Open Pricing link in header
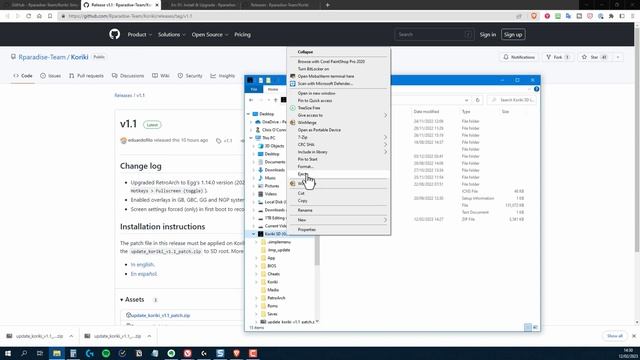The image size is (640, 360). point(242,35)
